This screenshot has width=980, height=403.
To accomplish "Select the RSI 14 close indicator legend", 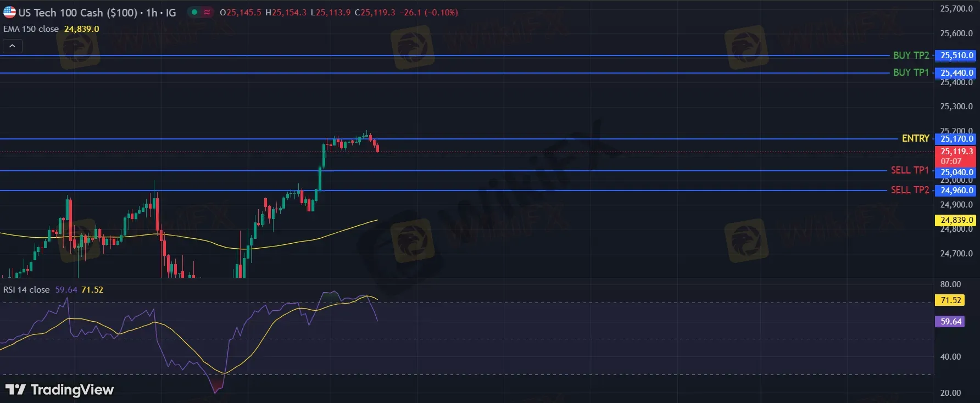I will pyautogui.click(x=26, y=290).
